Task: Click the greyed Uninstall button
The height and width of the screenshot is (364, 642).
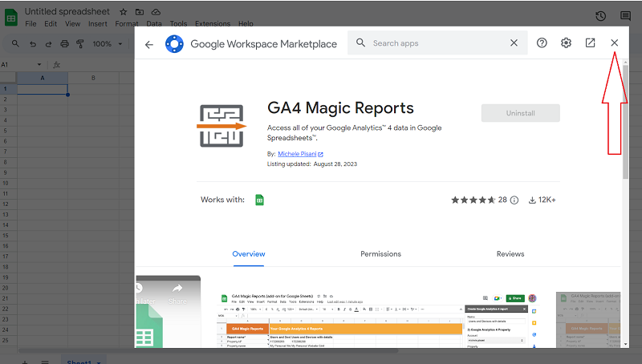Action: point(520,113)
